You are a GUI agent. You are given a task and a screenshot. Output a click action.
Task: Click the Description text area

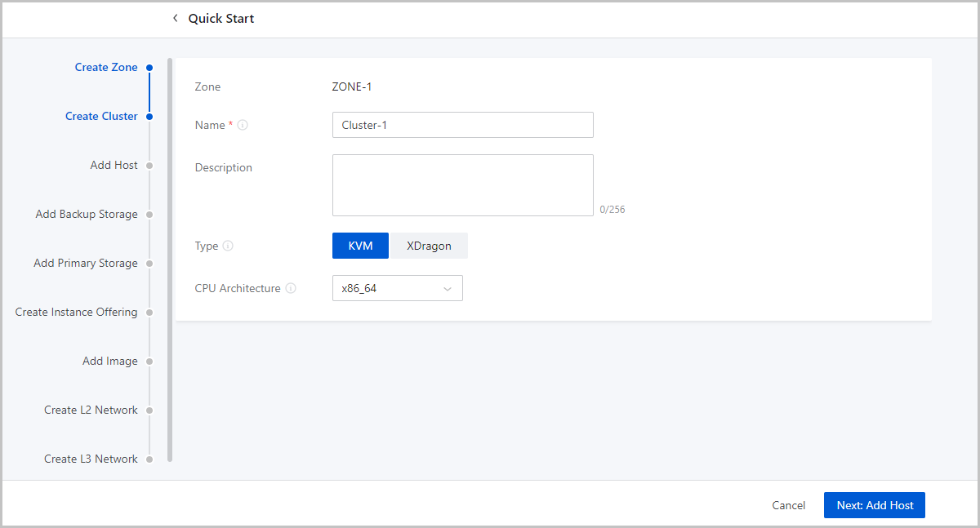tap(462, 184)
